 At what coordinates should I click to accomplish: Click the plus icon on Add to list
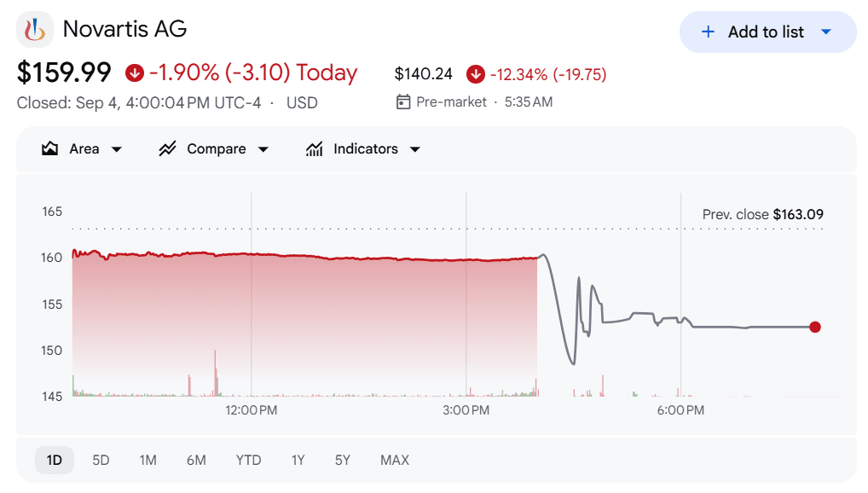click(x=708, y=32)
